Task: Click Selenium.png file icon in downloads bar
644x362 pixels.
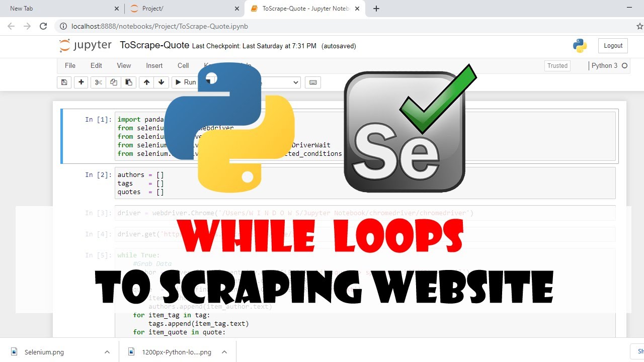Action: [x=14, y=352]
